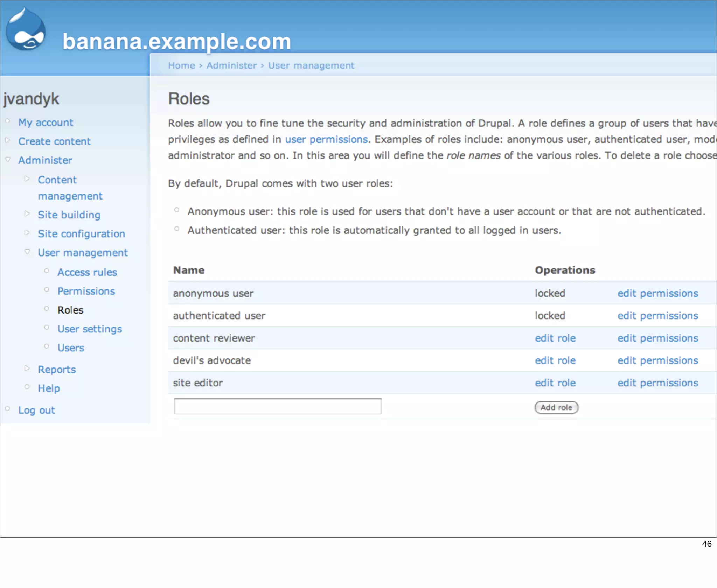Screen dimensions: 717x588
Task: Expand the Site configuration arrow
Action: coord(27,232)
